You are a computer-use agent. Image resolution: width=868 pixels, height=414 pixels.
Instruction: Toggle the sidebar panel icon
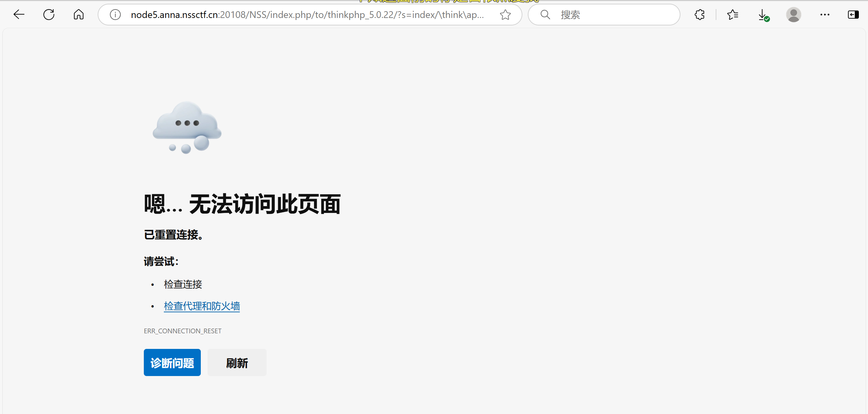(853, 15)
